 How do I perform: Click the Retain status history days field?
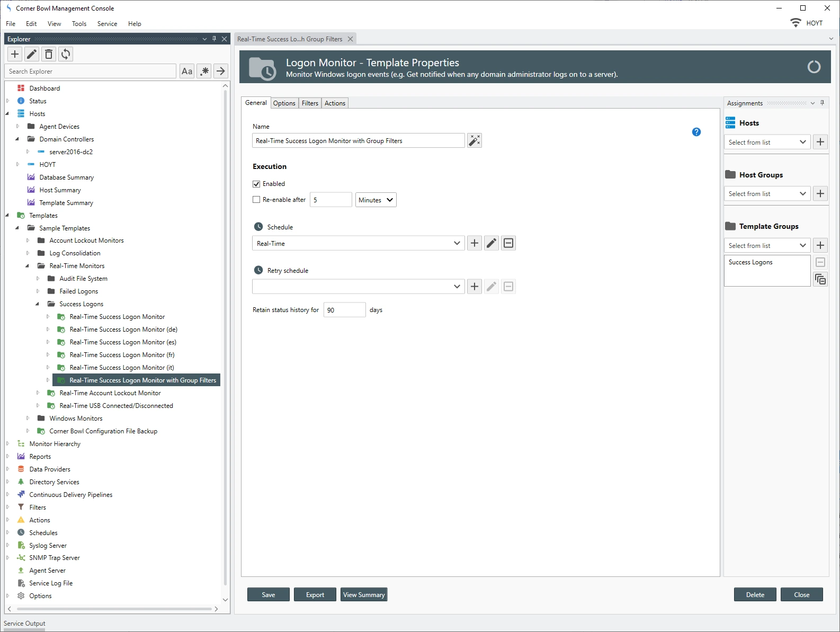pyautogui.click(x=344, y=310)
